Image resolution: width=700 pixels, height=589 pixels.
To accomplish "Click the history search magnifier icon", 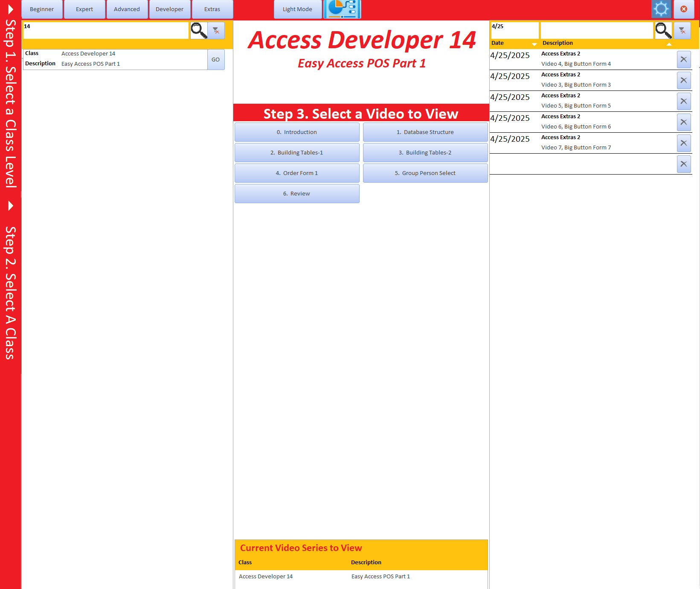I will [663, 30].
